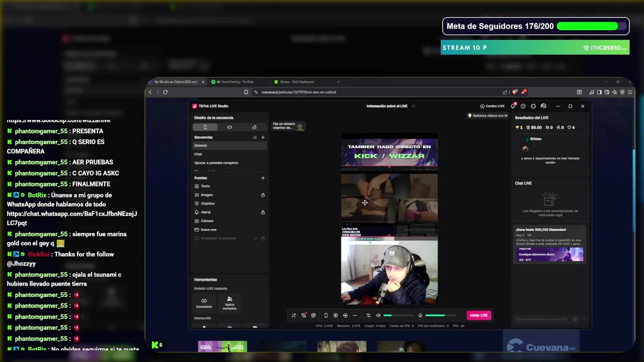Open the Brave Rewards triangle icon

click(523, 92)
